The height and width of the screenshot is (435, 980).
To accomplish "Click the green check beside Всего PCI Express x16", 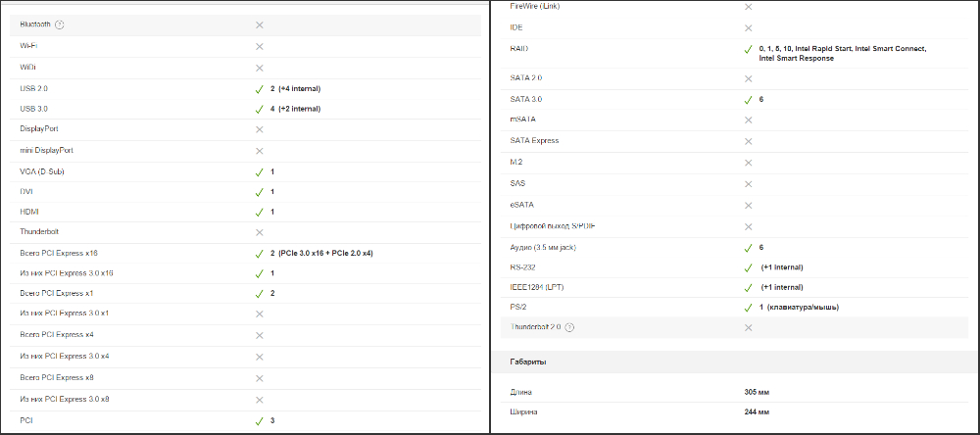I will point(260,254).
